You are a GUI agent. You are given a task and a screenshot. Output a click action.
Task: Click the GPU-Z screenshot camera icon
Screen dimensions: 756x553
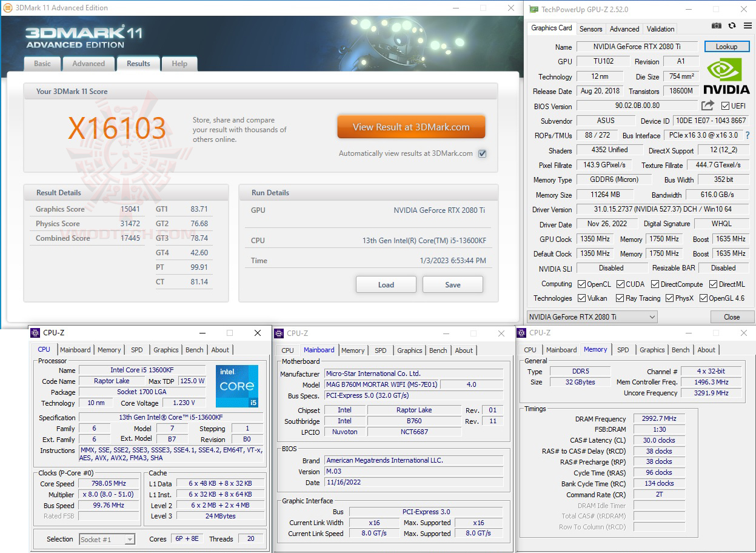(x=717, y=25)
